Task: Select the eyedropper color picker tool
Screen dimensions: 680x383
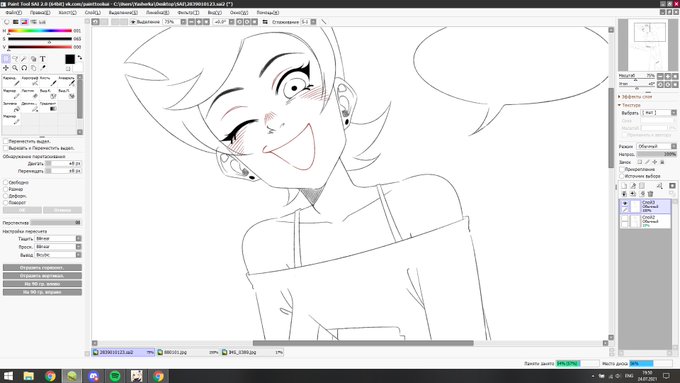Action: click(x=43, y=68)
